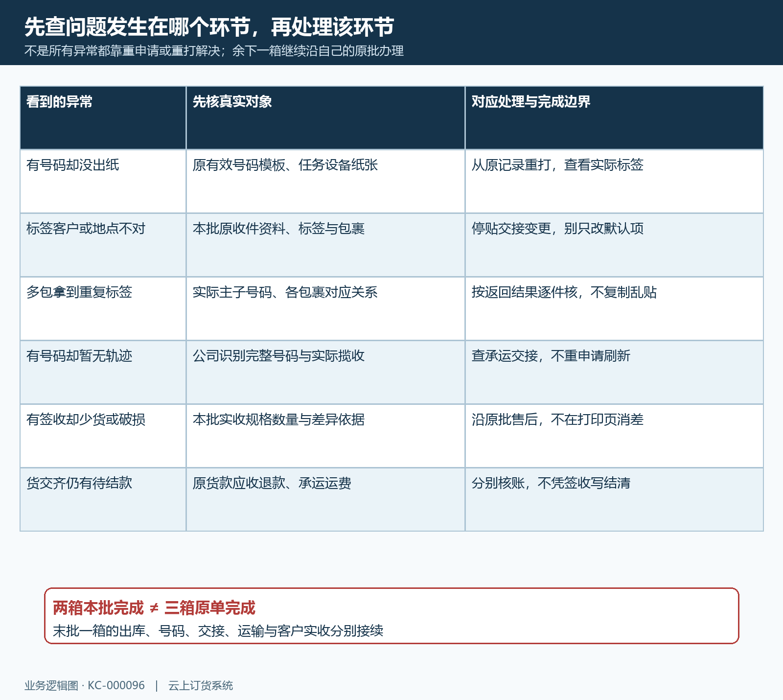Viewport: 783px width, 700px height.
Task: Select the cell 原有效号码模板、任务设备纸张
Action: click(325, 181)
